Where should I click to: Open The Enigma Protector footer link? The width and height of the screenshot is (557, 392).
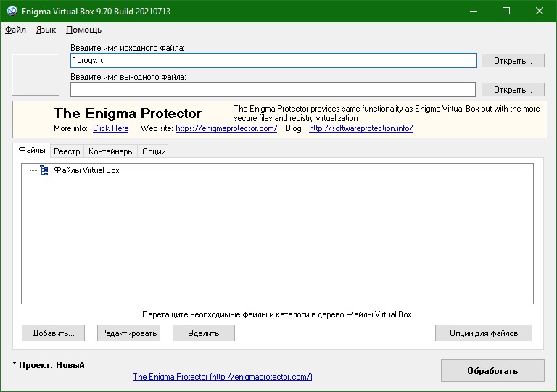[x=223, y=376]
